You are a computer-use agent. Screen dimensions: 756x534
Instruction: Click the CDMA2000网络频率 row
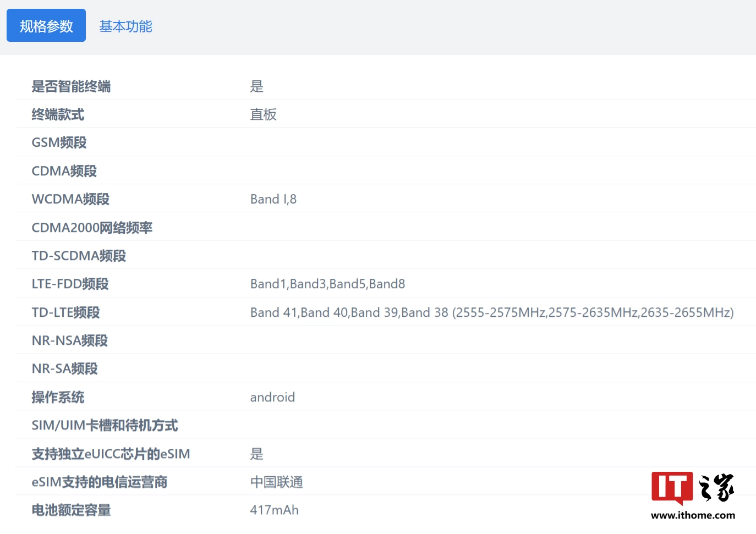pos(91,227)
